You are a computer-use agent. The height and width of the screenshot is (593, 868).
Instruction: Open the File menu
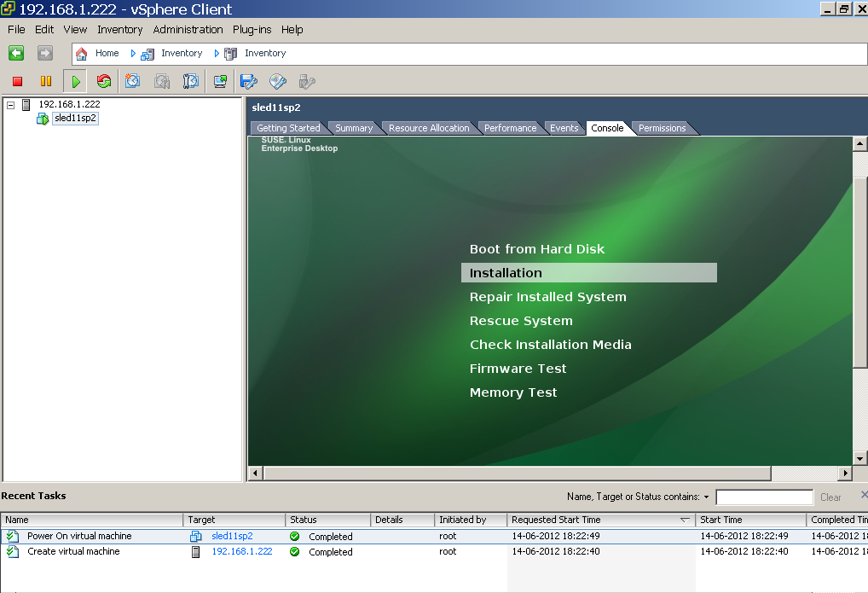16,29
